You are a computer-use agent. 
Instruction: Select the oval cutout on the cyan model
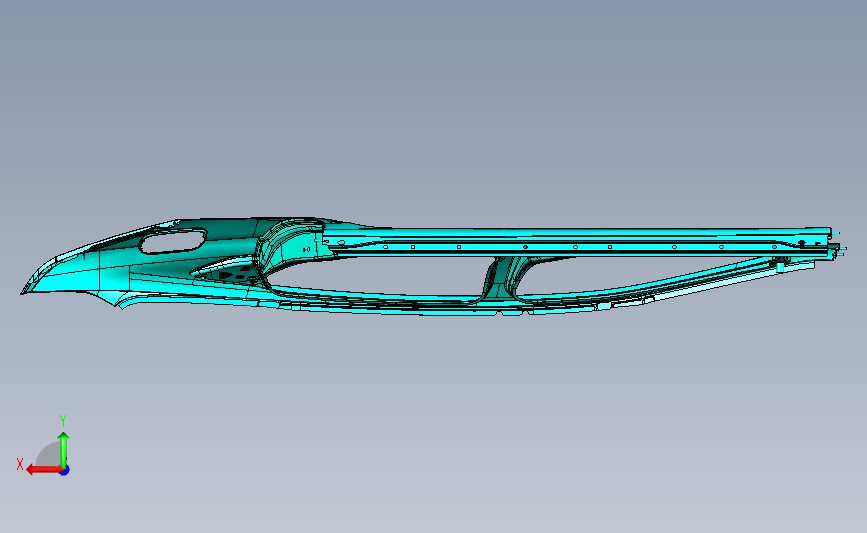[x=173, y=242]
